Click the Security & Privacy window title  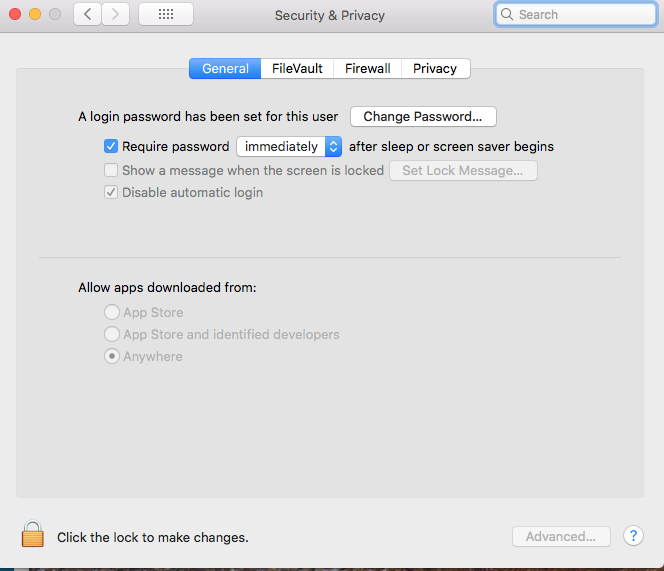(330, 15)
